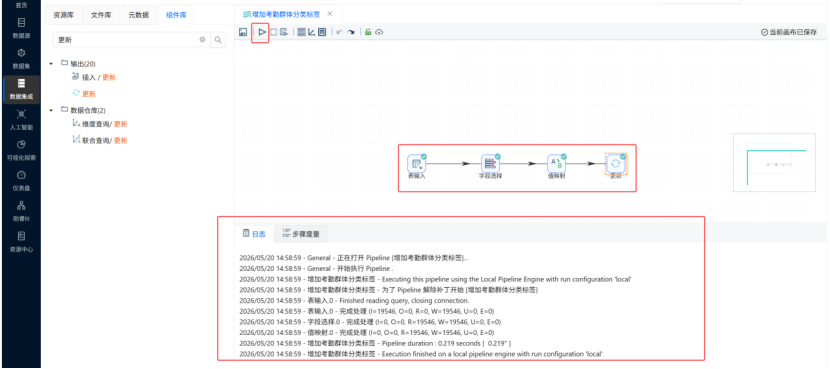
Task: Select the 增加考勤群体分类标签 pipeline tab
Action: (x=281, y=14)
